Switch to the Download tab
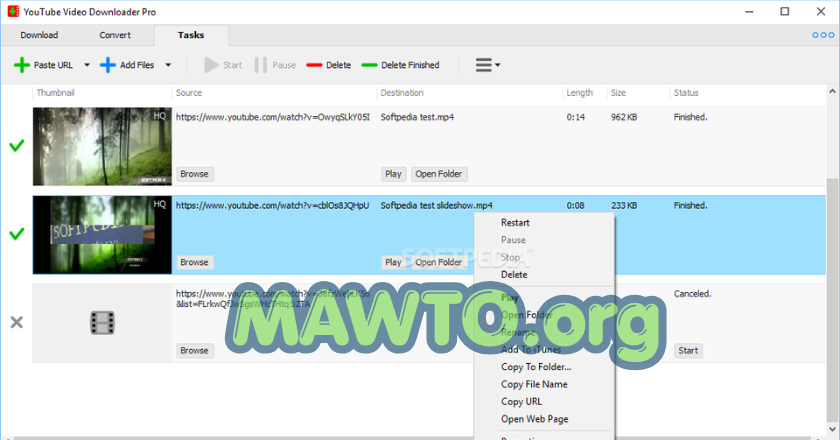Screen dimensions: 840x440 [39, 35]
